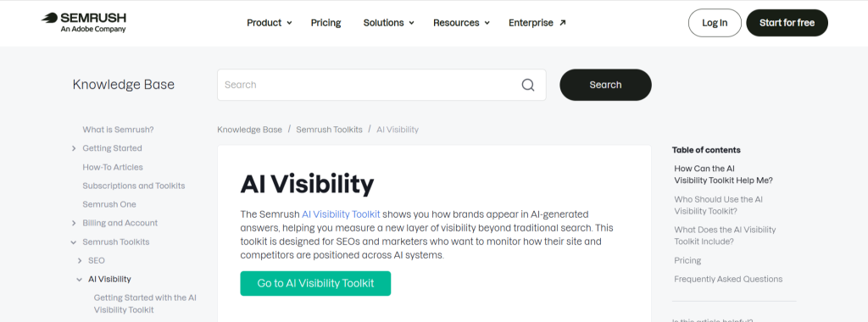Click the Knowledge Base heading
Image resolution: width=868 pixels, height=322 pixels.
pyautogui.click(x=124, y=85)
